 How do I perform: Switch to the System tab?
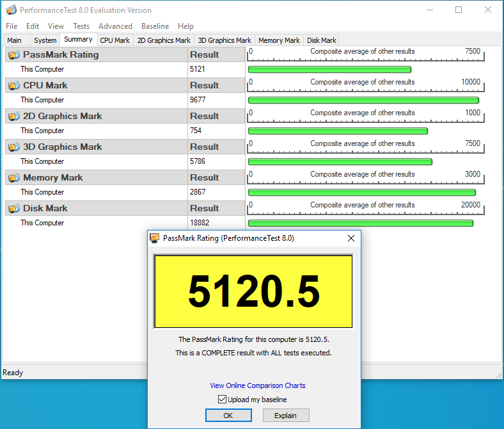[x=45, y=40]
